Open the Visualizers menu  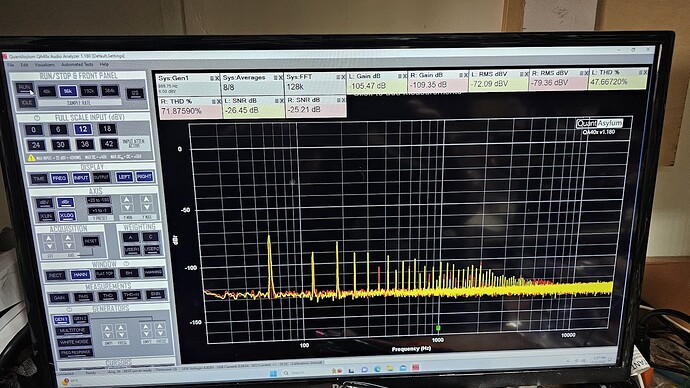click(x=44, y=65)
